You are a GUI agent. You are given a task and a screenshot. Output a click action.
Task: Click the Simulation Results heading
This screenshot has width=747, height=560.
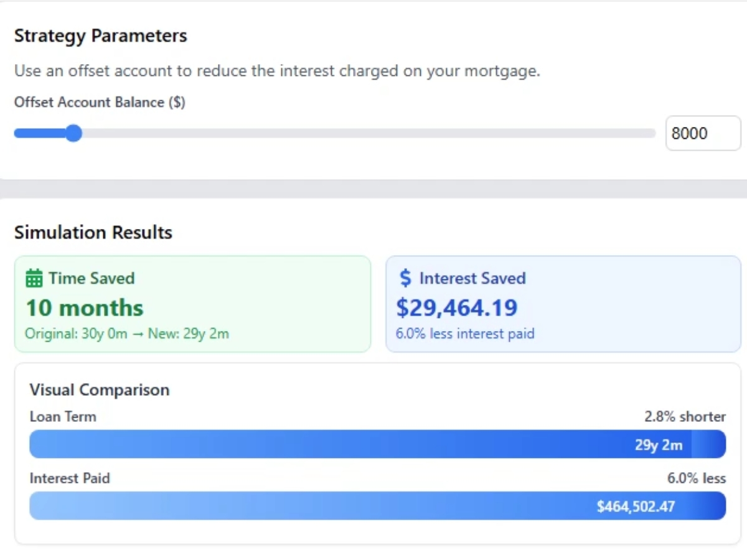(x=93, y=233)
